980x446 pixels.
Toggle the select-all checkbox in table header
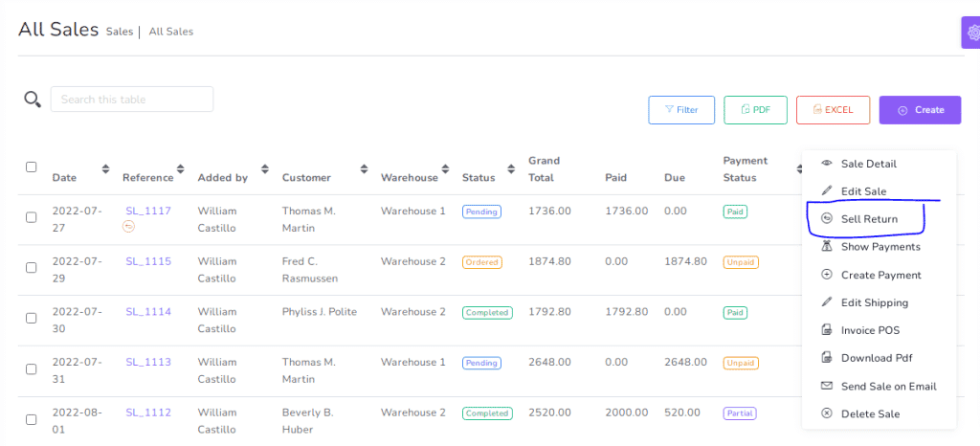point(31,167)
